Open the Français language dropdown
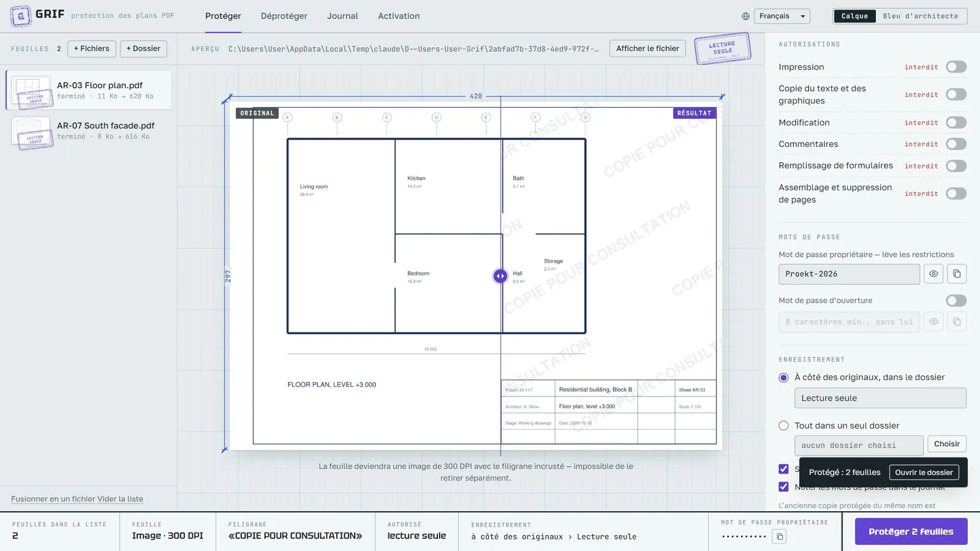Image resolution: width=980 pixels, height=551 pixels. coord(782,16)
